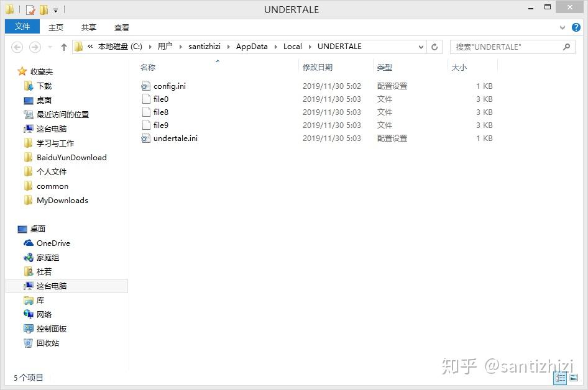Select file8 in the file list

[160, 112]
